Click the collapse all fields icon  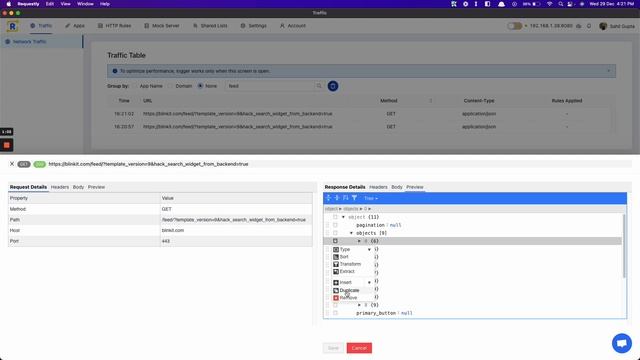pos(337,198)
